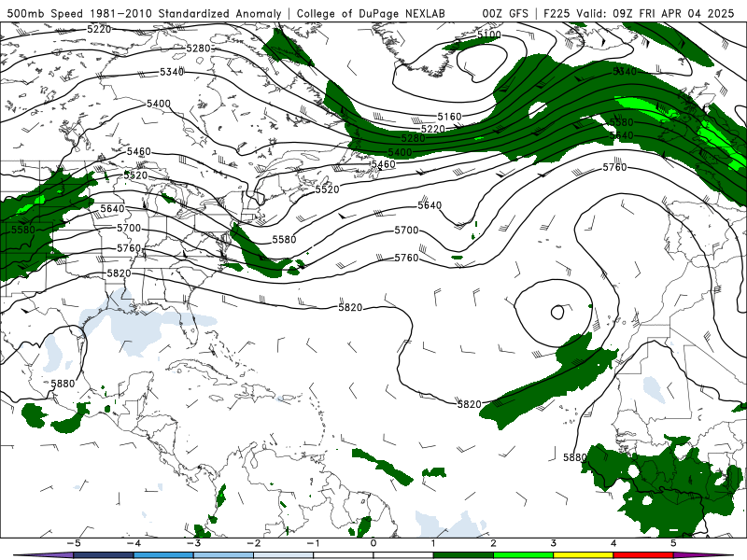Viewport: 747px width, 560px height.
Task: Click the blue -4 to -3 colorbar segment
Action: tap(163, 555)
